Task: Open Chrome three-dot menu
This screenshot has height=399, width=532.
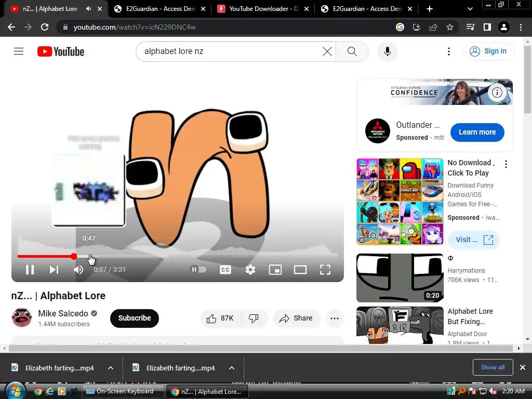Action: point(521,27)
